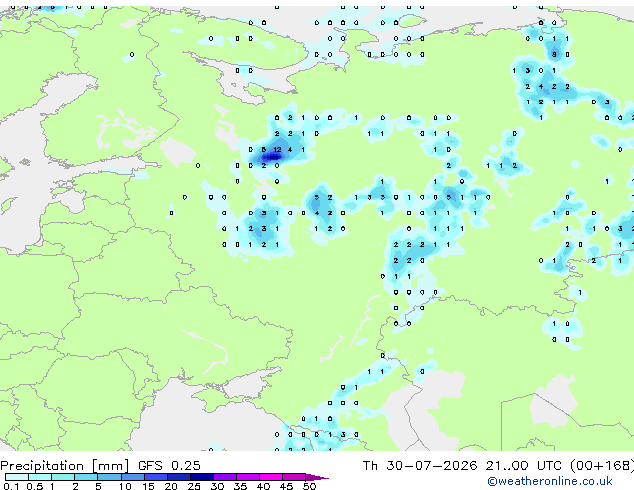
Task: Click the 'Precipitation [mm]' title label
Action: [65, 466]
